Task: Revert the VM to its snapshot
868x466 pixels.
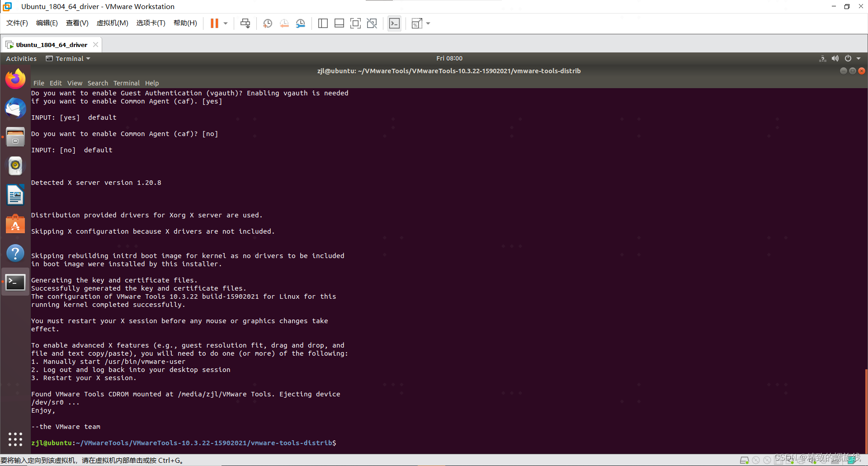Action: coord(284,23)
